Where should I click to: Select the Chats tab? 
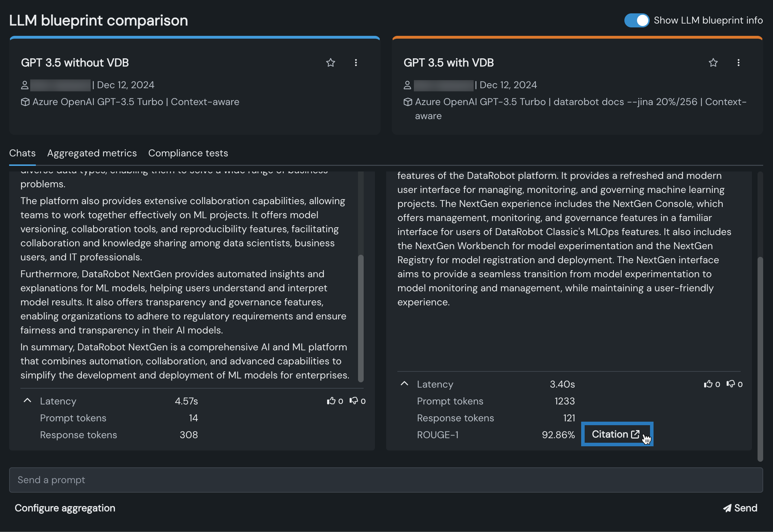22,153
